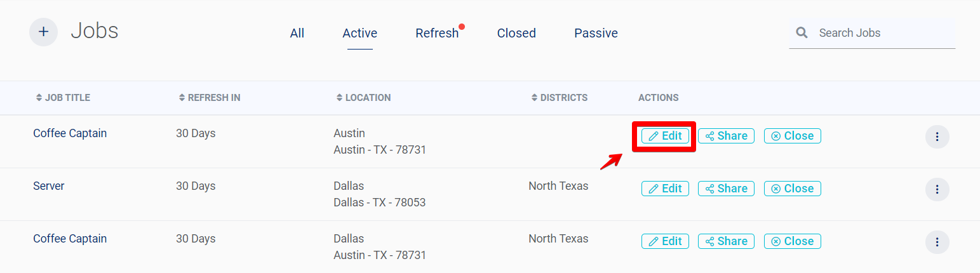Sort by Districts column
The height and width of the screenshot is (273, 980).
tap(534, 98)
